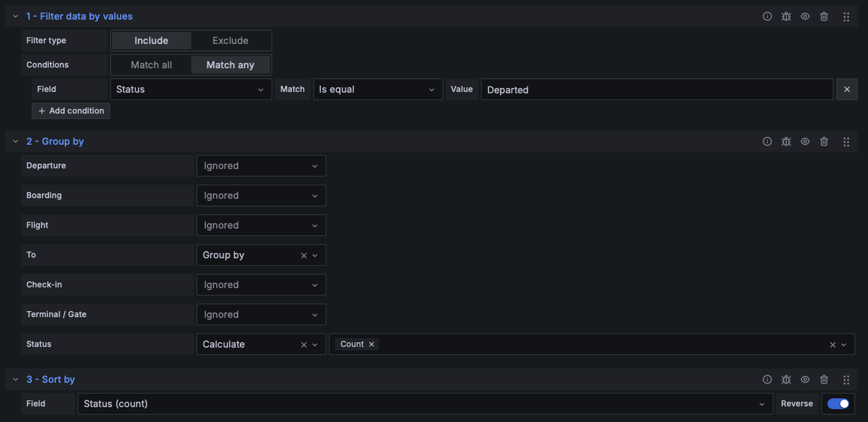The image size is (868, 422).
Task: Click the Value field containing Departed
Action: point(656,89)
